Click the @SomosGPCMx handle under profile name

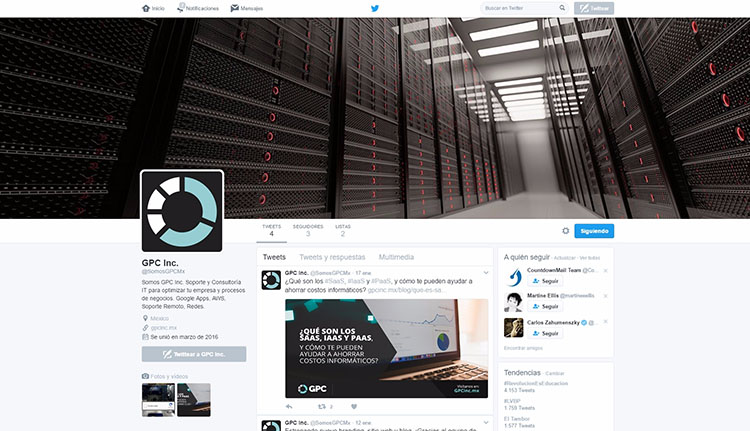[163, 271]
